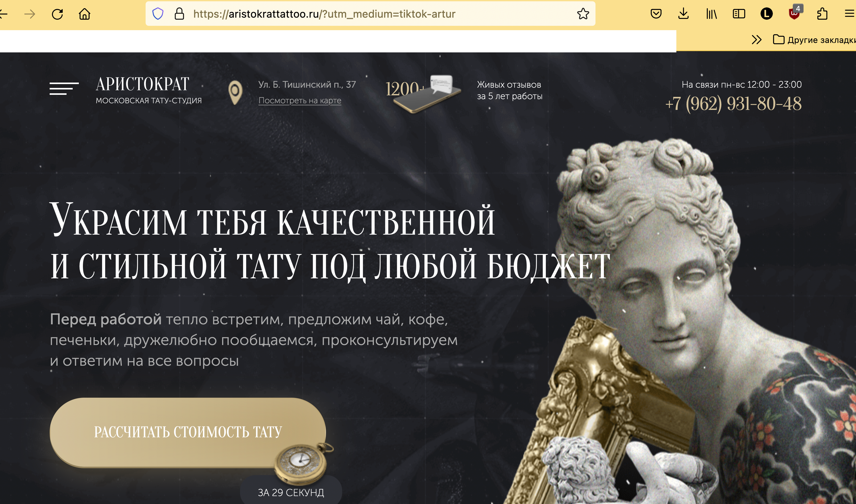856x504 pixels.
Task: View site security via padlock icon
Action: tap(179, 14)
